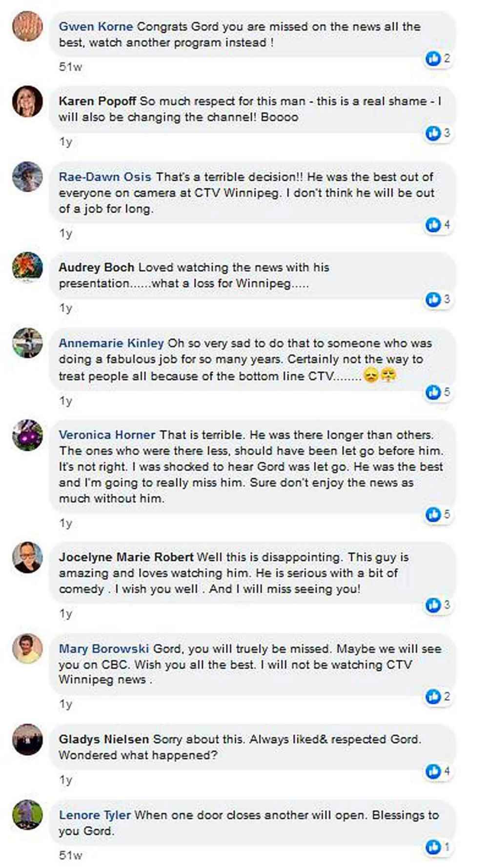Click the like icon on Gwen Korne's comment
Screen dimensions: 488x868
point(433,59)
